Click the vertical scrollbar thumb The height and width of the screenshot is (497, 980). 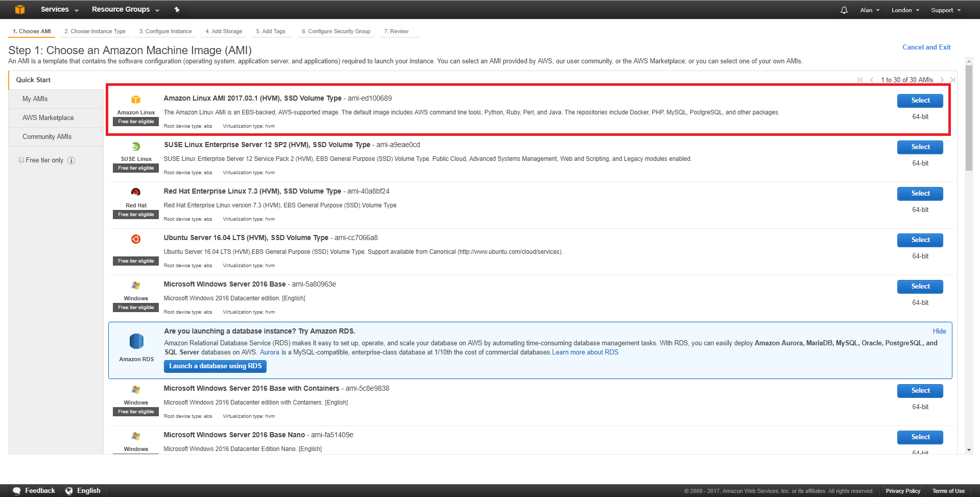point(969,117)
